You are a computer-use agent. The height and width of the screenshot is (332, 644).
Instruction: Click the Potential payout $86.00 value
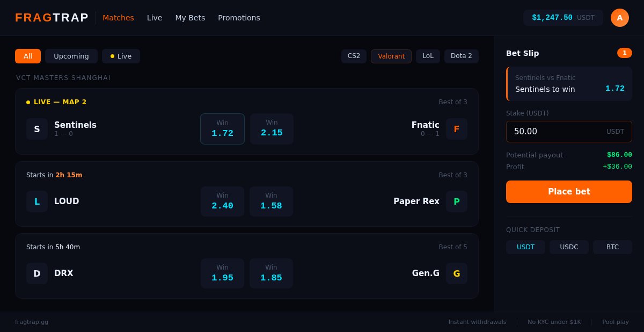[x=619, y=155]
